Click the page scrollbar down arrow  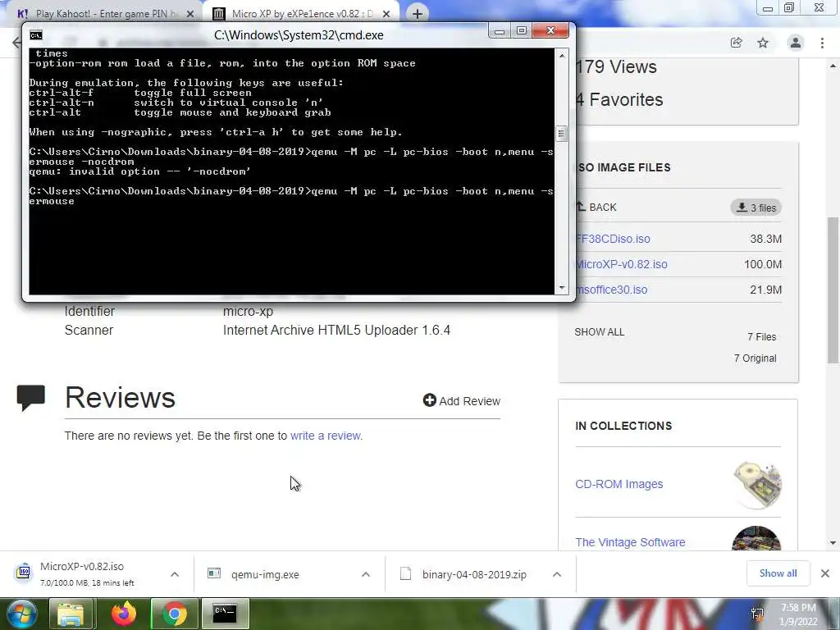point(833,543)
